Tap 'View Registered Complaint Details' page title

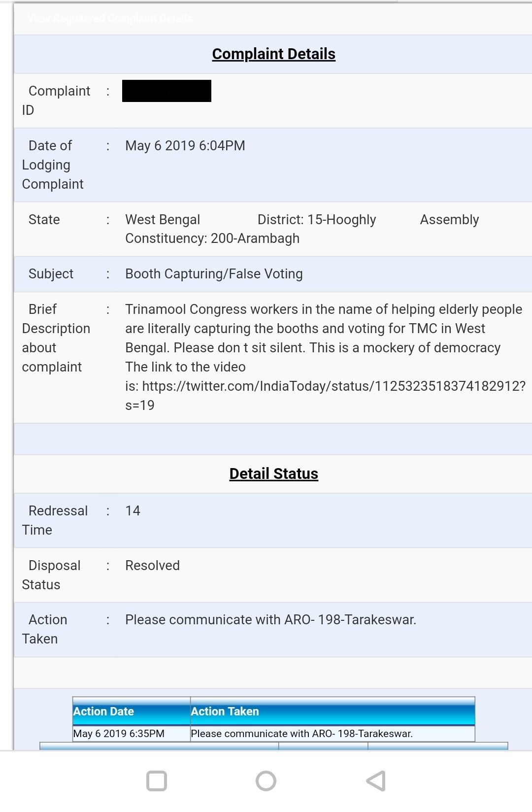coord(110,19)
